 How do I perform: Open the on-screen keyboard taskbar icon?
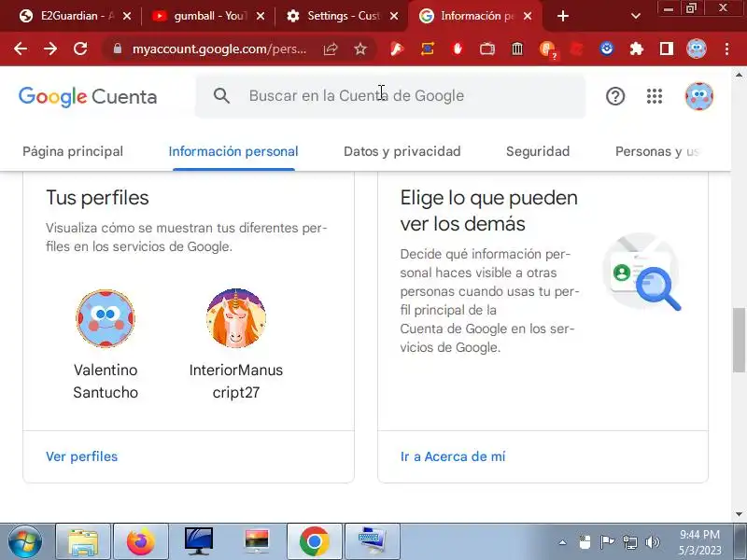coord(372,541)
